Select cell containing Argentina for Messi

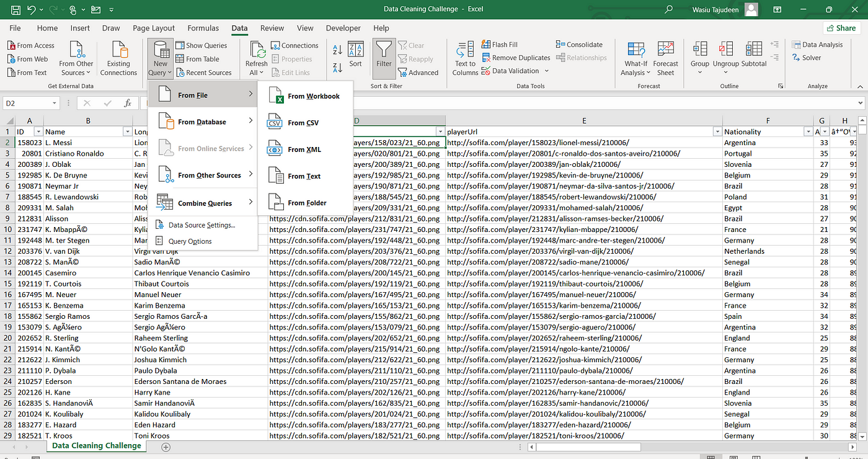(x=768, y=143)
